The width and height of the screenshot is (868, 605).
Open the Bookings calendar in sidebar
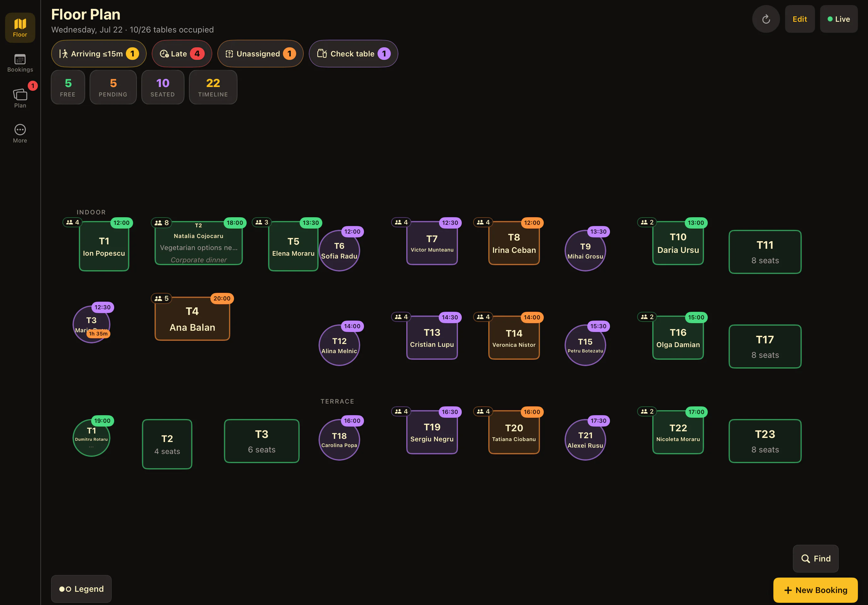(x=20, y=63)
